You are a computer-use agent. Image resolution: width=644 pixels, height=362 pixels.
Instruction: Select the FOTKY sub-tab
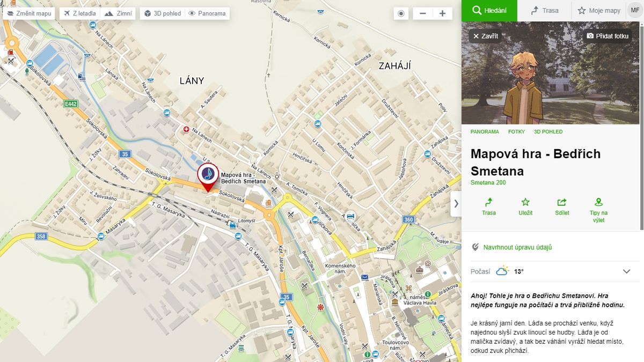click(x=516, y=131)
